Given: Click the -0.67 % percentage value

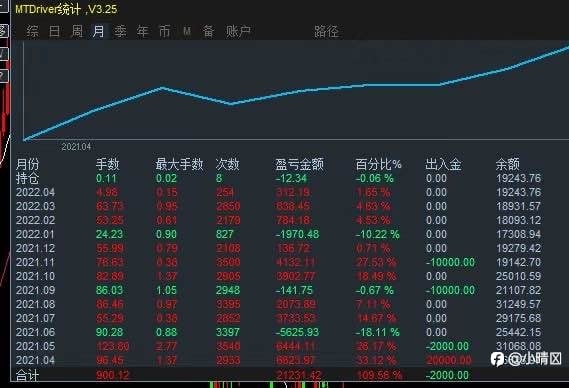Looking at the screenshot, I should (374, 290).
